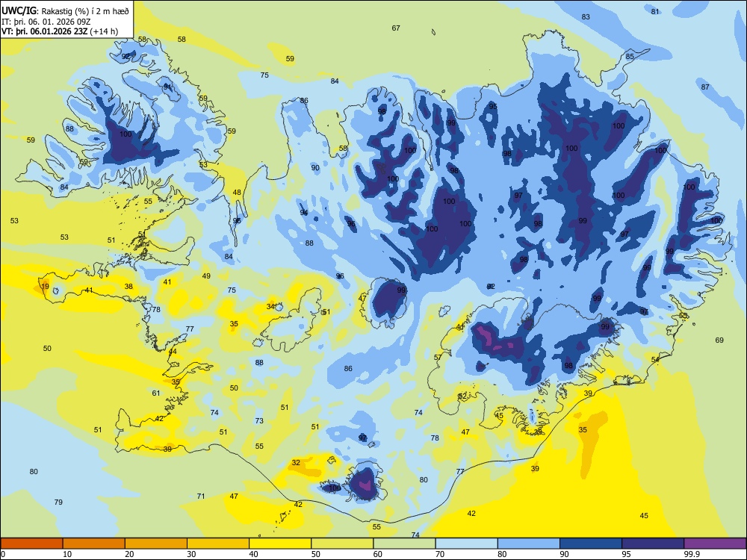Click the 10–20 orange legend swatch
This screenshot has width=747, height=560.
pos(94,544)
